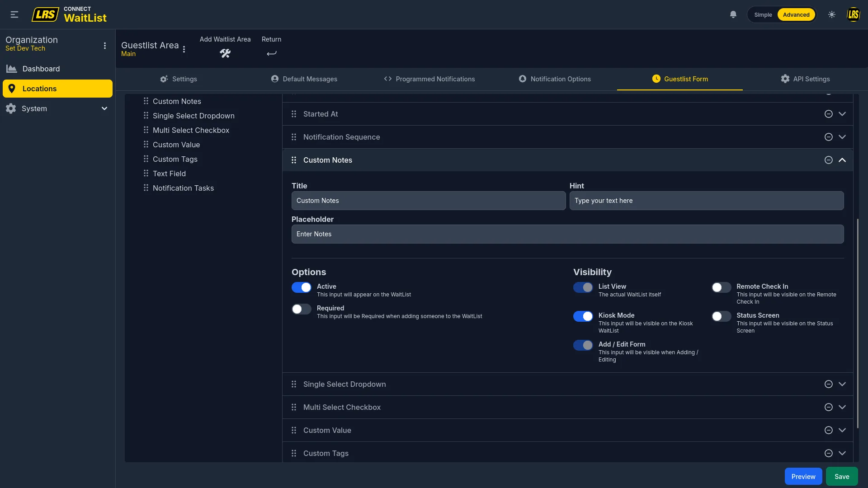Click the Add Waitlist Area tools icon
Screen dimensions: 868x488
(225, 53)
